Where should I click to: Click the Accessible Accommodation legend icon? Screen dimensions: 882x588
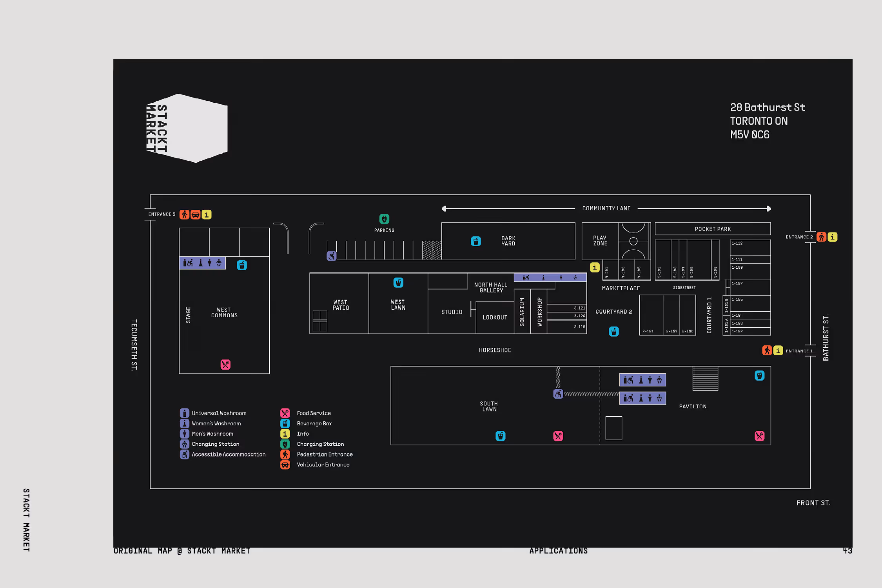coord(185,454)
